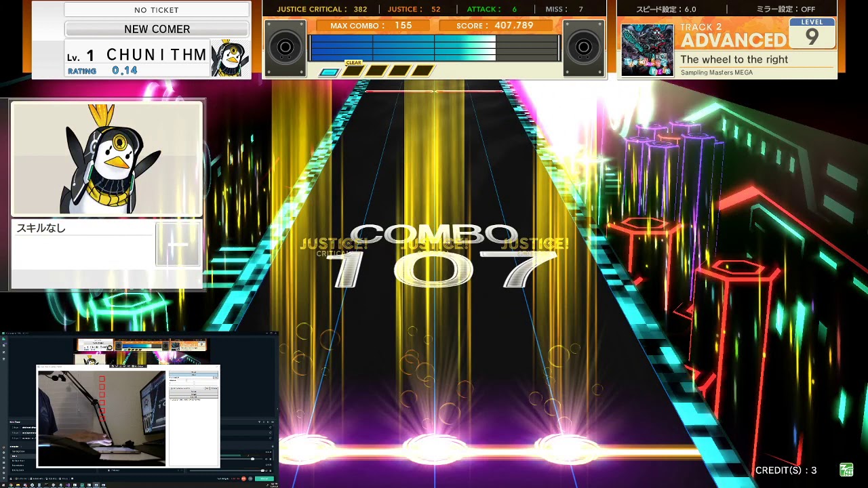
Task: Click the upper mixer volume slider handle in Streamlabs
Action: click(252, 459)
